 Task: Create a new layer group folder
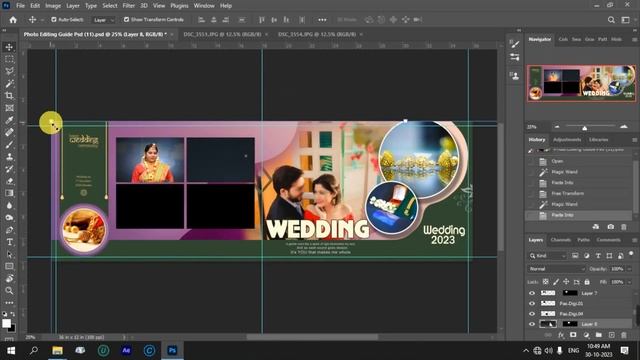point(599,335)
